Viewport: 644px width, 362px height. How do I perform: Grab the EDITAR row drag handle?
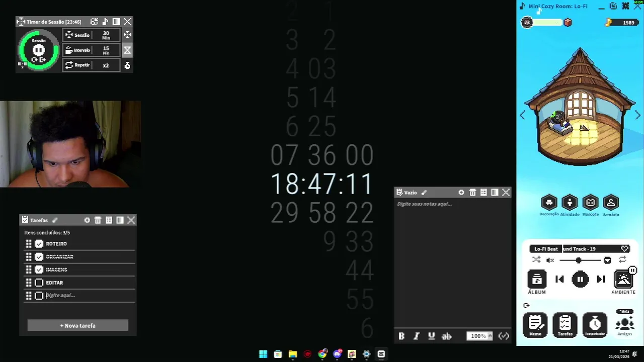29,283
